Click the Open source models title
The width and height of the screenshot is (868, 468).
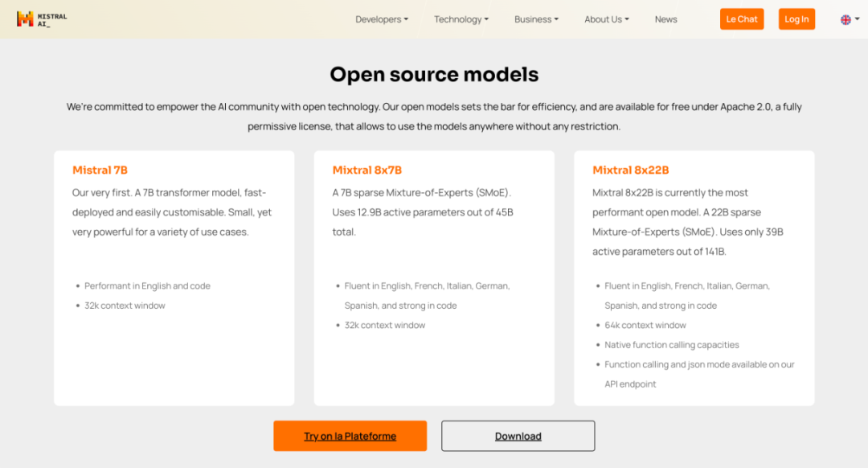pos(434,75)
